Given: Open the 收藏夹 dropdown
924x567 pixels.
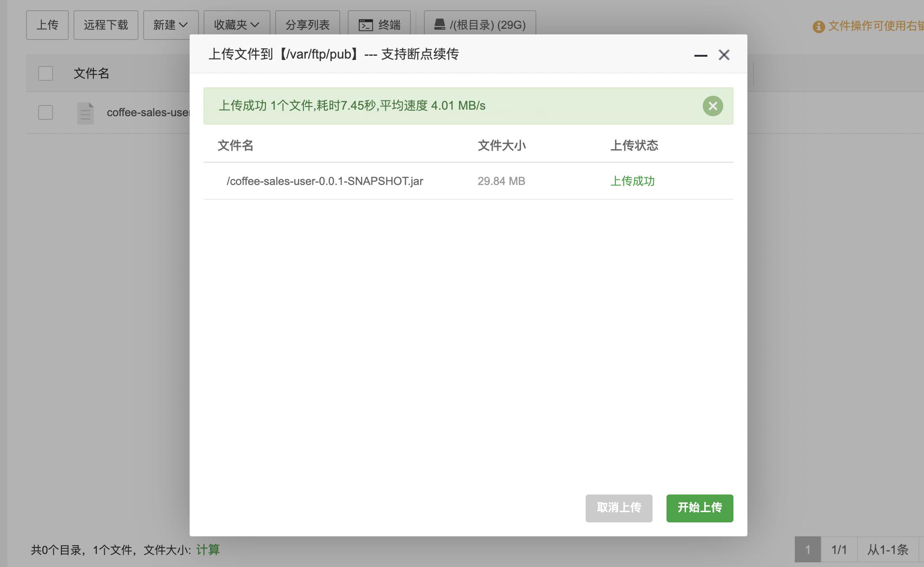Looking at the screenshot, I should (237, 25).
